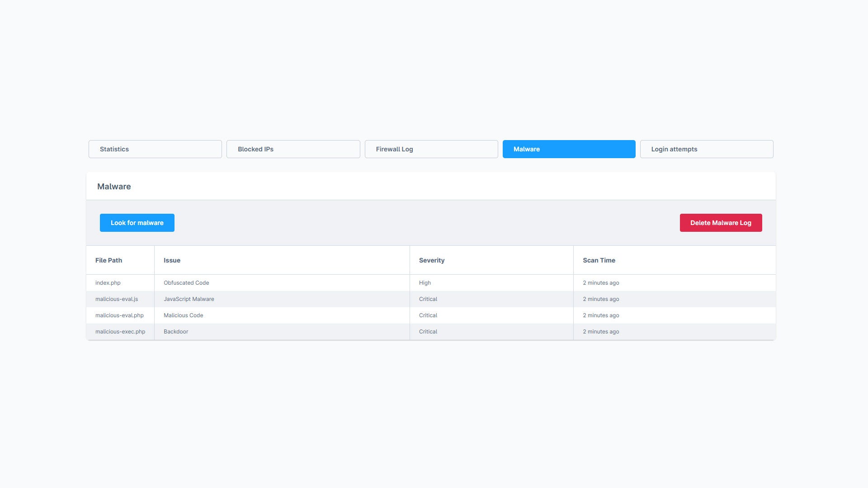Screen dimensions: 868x488
Task: Start a scan with Look for malware
Action: pyautogui.click(x=137, y=223)
